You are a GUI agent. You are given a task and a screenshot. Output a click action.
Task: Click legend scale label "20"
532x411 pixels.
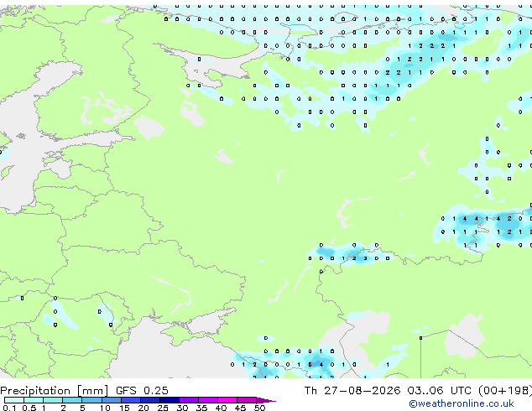[x=143, y=408]
